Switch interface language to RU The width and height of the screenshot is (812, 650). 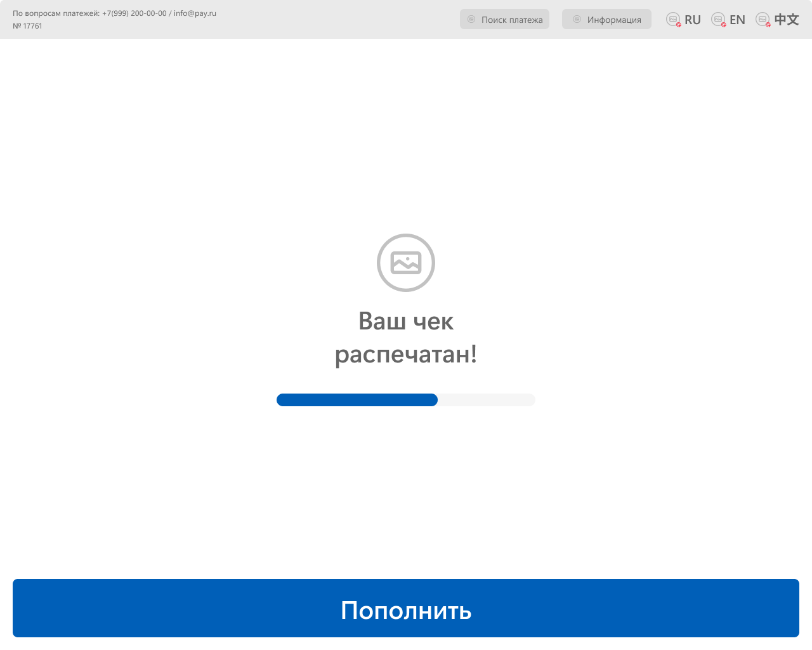pos(691,19)
